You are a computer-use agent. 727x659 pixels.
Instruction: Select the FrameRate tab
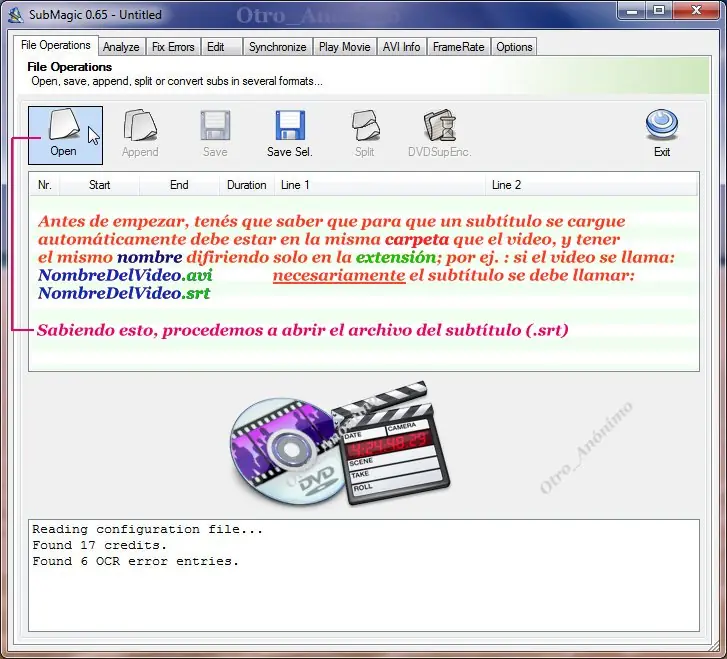point(459,47)
